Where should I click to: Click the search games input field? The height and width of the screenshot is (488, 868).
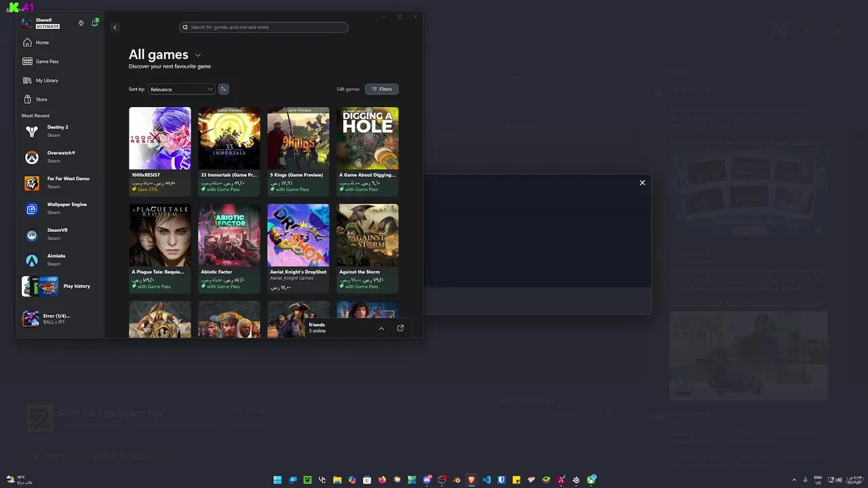tap(264, 27)
